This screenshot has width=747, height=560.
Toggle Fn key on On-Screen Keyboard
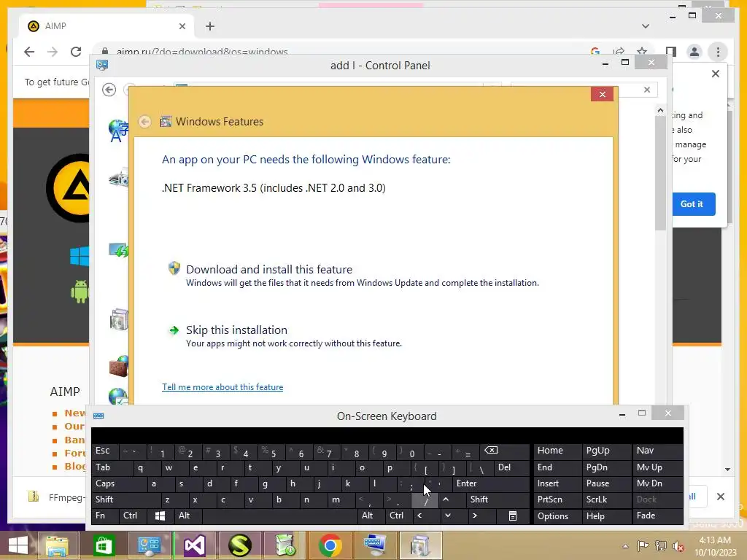pyautogui.click(x=105, y=516)
